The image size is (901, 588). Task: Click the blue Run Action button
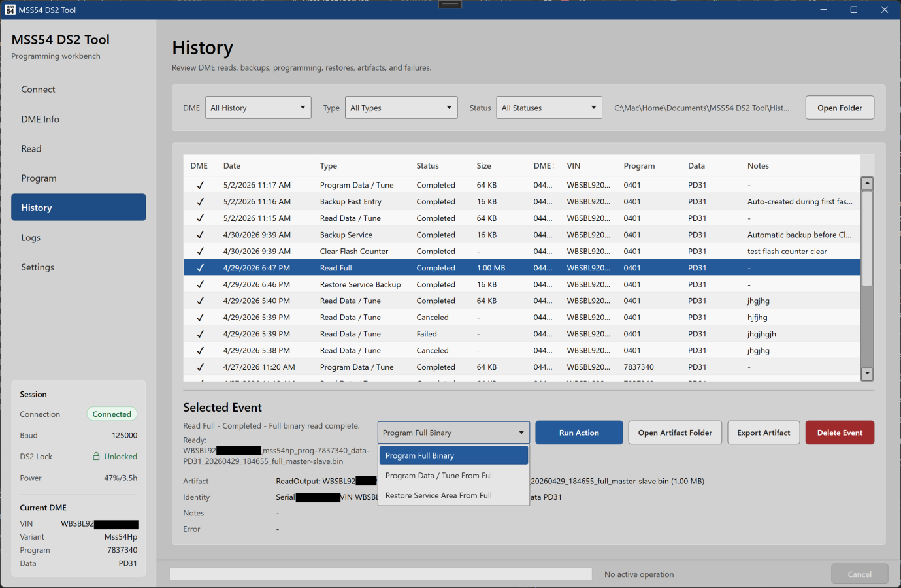click(x=579, y=433)
